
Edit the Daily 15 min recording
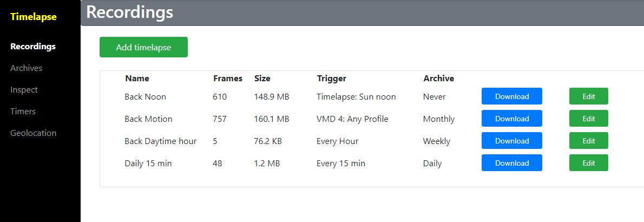(x=588, y=163)
